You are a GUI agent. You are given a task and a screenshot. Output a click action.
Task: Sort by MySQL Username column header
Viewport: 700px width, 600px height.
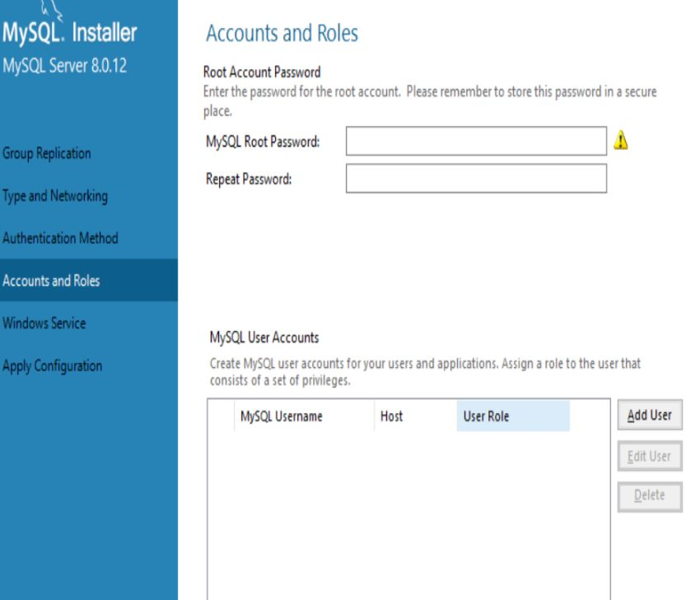point(304,416)
